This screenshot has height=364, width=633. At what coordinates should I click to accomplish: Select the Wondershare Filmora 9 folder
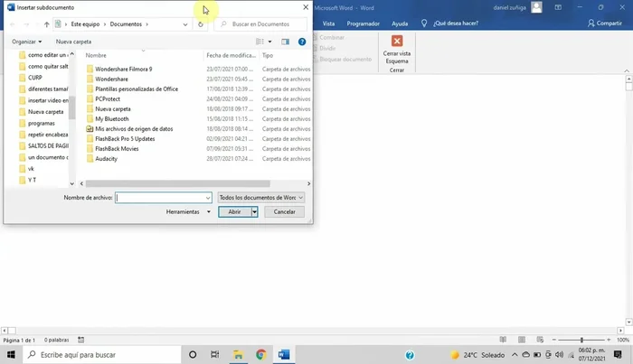124,69
